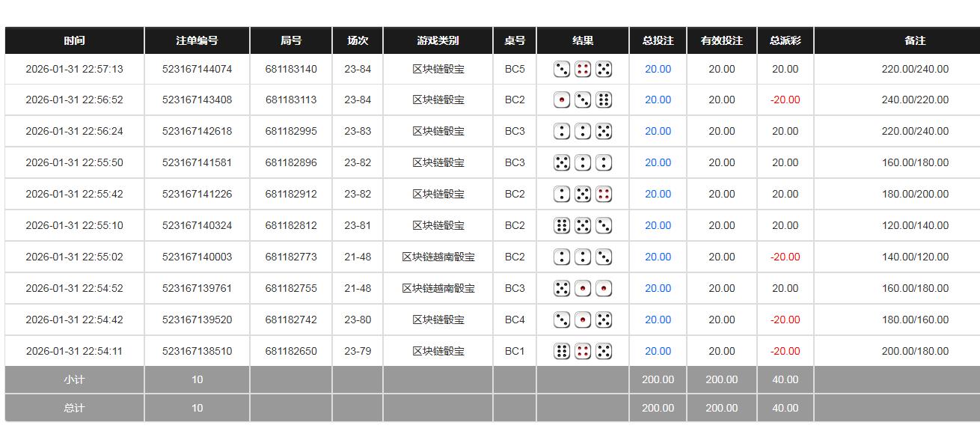Image resolution: width=980 pixels, height=440 pixels.
Task: Click the first dice icon in row 681182995
Action: coord(562,131)
